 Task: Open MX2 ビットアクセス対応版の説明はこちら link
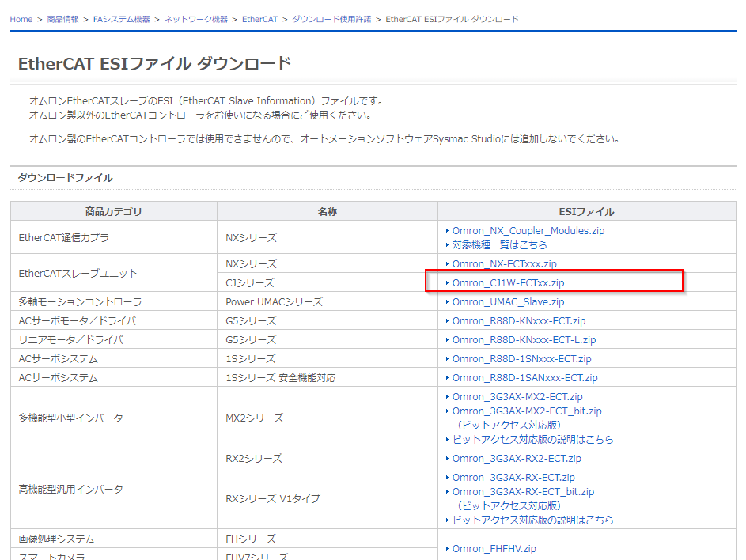(x=533, y=440)
